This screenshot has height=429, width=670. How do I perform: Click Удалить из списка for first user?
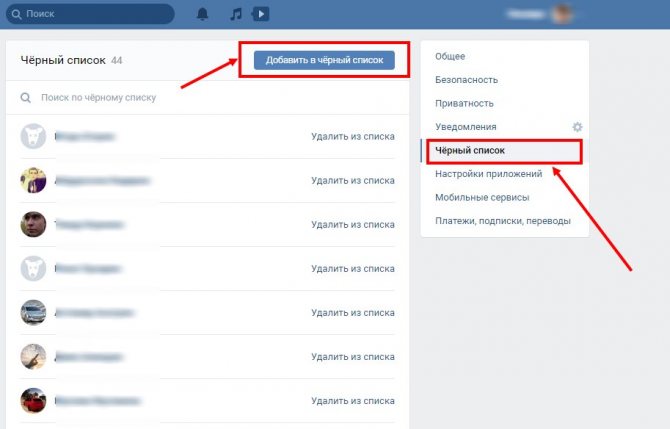click(x=353, y=137)
